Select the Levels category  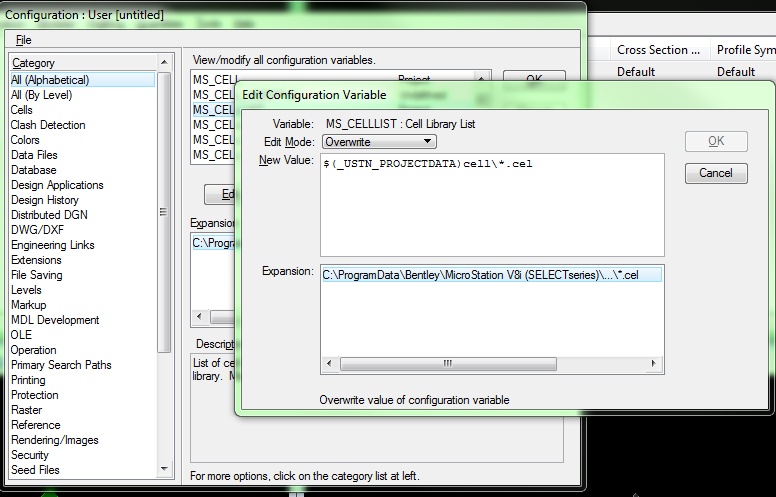pyautogui.click(x=26, y=290)
